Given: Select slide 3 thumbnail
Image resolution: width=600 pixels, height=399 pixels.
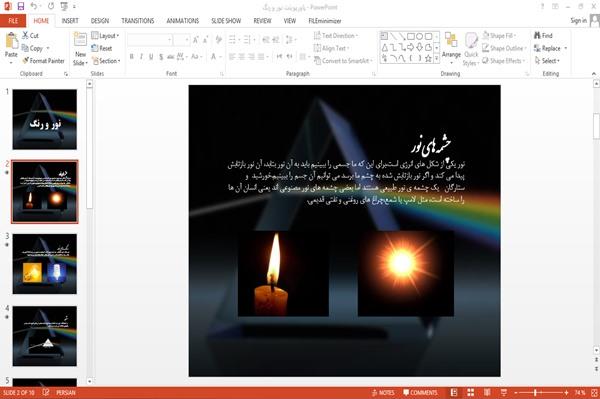Looking at the screenshot, I should (45, 264).
